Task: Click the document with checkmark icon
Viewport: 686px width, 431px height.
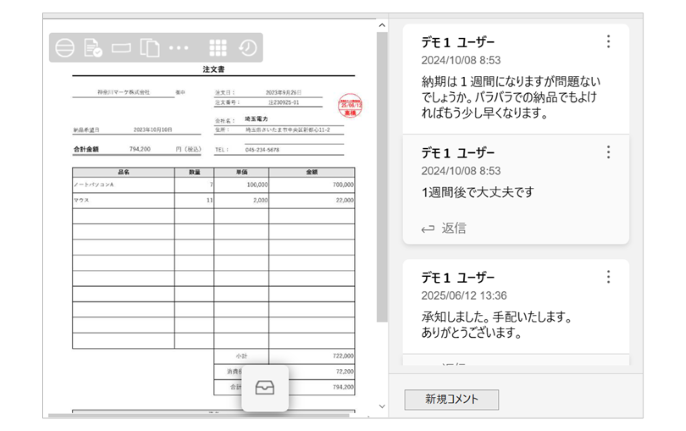Action: [93, 48]
